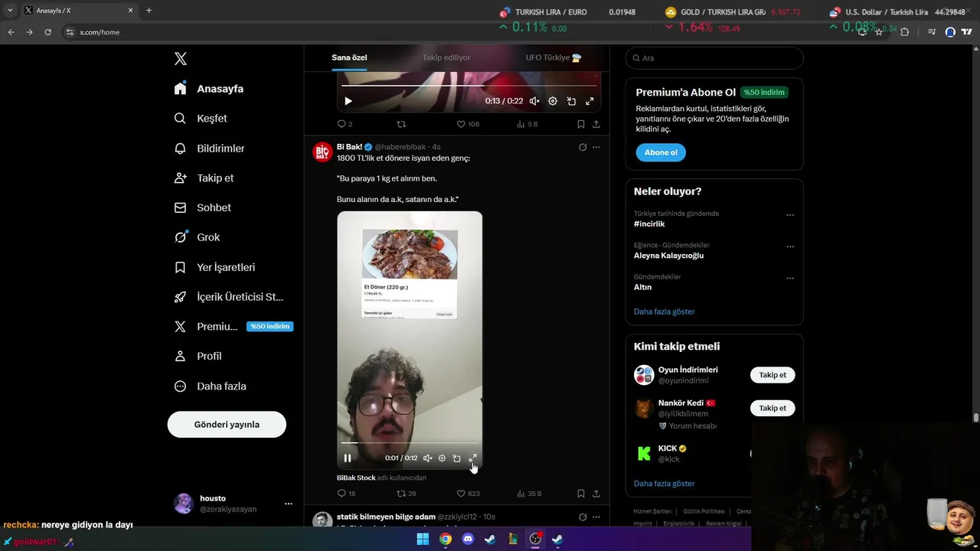Open more options for Aleyna Kalaycıoğlu trend
980x551 pixels.
790,246
